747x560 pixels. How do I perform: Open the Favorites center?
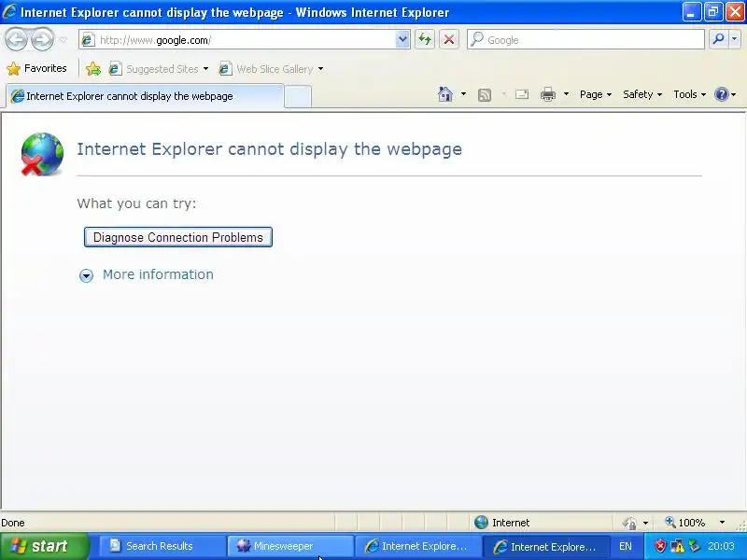coord(36,68)
